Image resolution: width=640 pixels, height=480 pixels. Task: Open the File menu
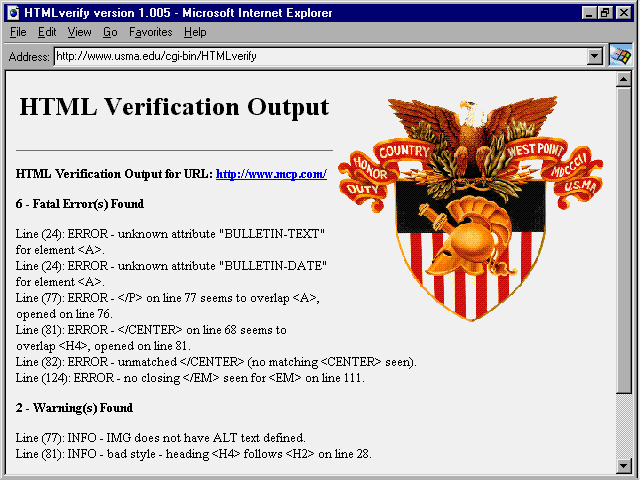18,33
